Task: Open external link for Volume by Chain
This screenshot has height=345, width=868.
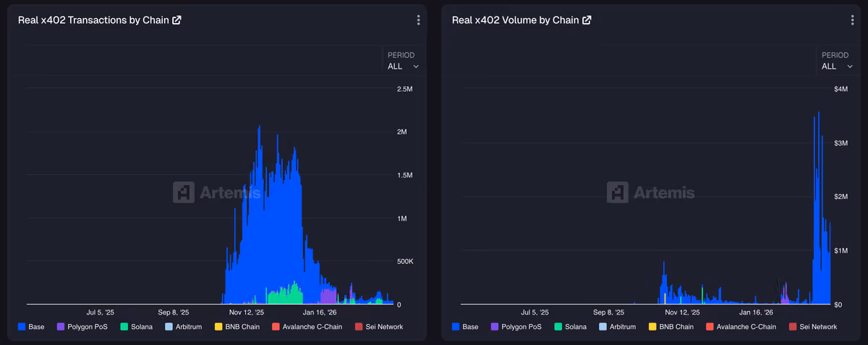Action: click(587, 20)
